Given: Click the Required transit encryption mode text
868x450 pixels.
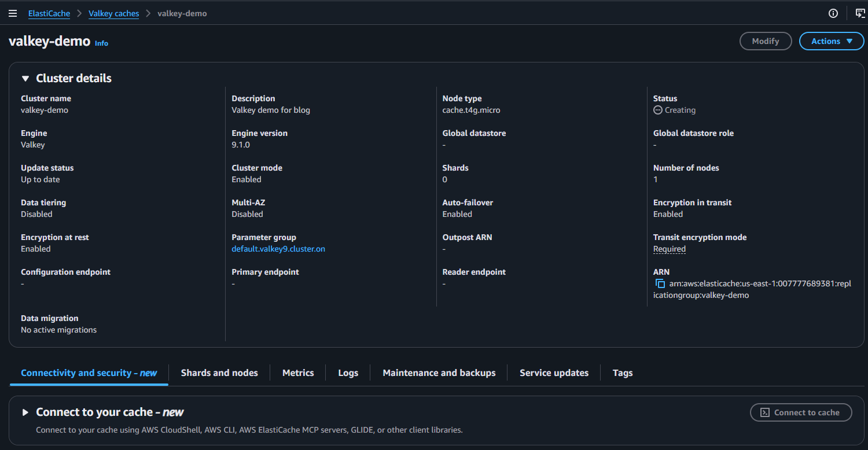Looking at the screenshot, I should (x=670, y=249).
